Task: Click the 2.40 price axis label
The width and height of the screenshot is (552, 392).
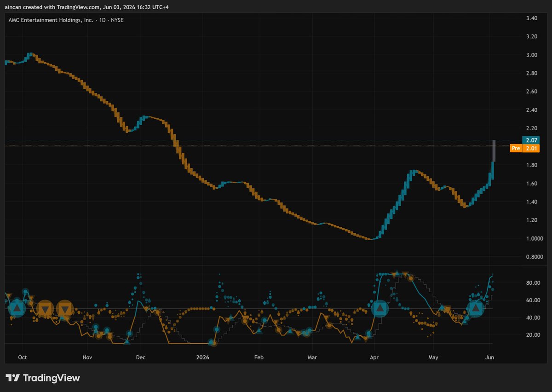Action: click(532, 110)
